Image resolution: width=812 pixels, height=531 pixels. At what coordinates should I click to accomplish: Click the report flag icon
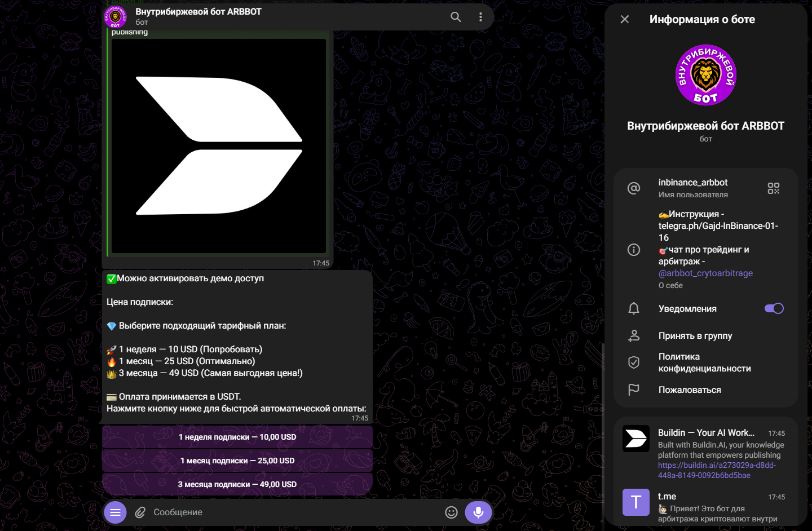[x=634, y=390]
